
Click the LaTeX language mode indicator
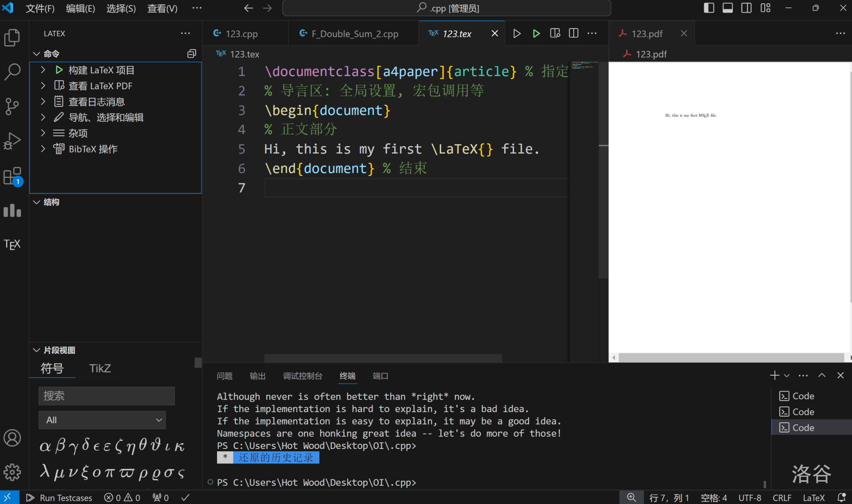tap(813, 498)
